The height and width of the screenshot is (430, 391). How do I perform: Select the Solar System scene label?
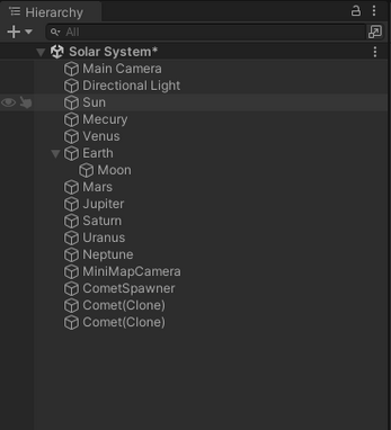pyautogui.click(x=113, y=52)
